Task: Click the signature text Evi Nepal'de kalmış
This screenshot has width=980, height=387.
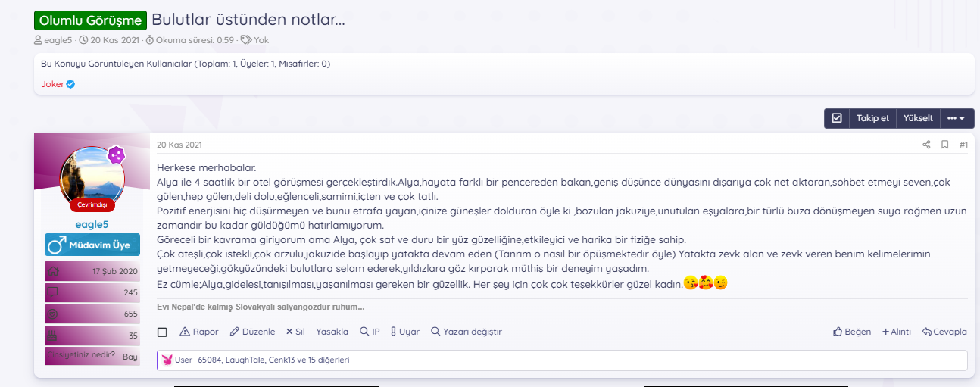Action: 261,307
